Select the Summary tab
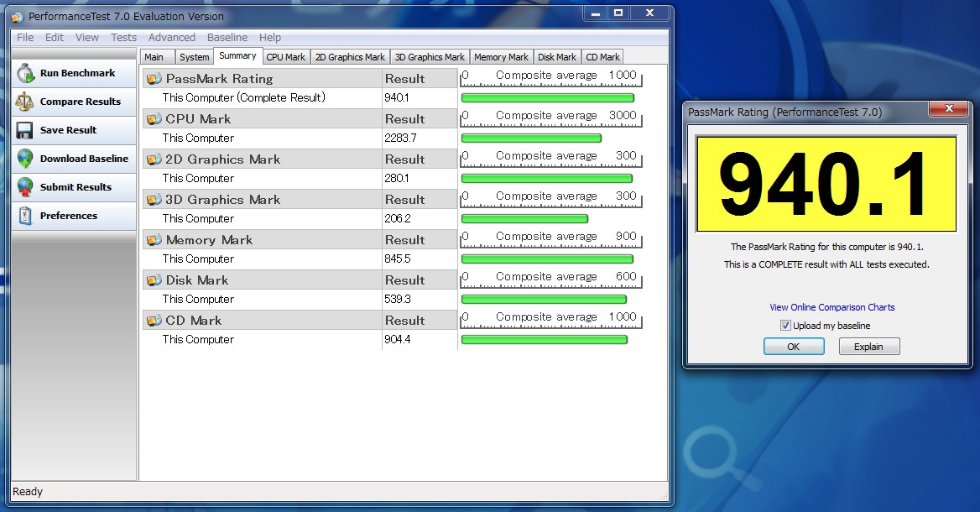Screen dimensions: 980x512 tap(237, 55)
